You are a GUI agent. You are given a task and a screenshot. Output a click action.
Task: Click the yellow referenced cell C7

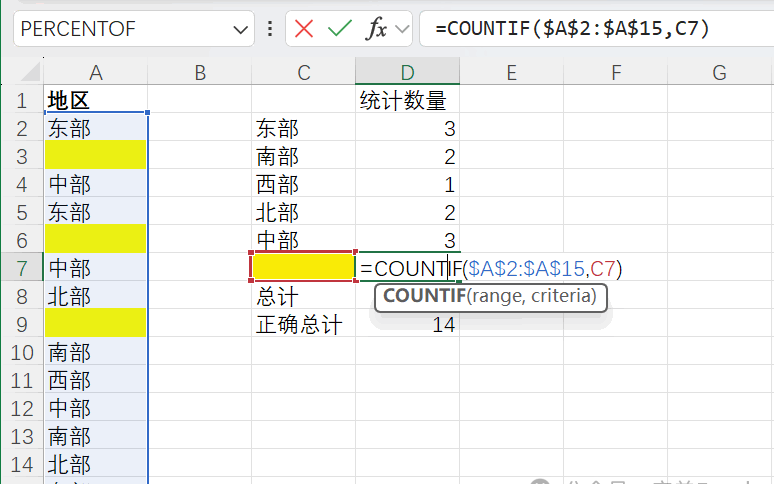(304, 266)
